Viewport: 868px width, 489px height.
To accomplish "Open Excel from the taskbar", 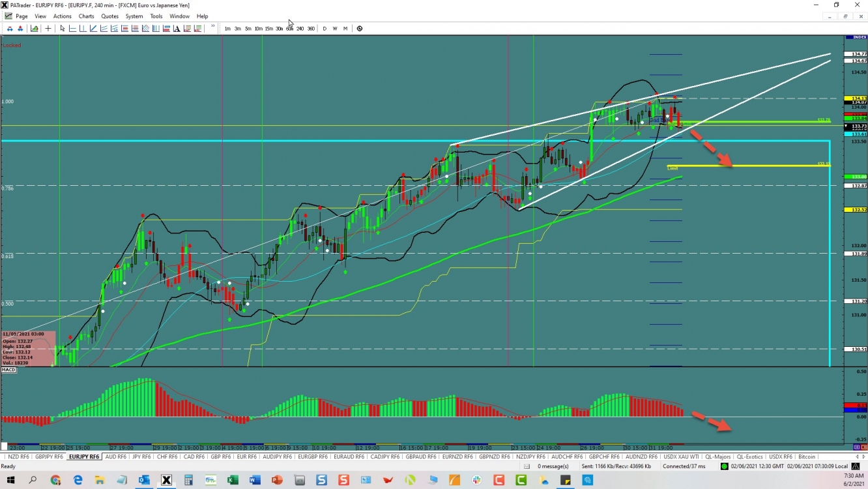I will click(x=233, y=481).
